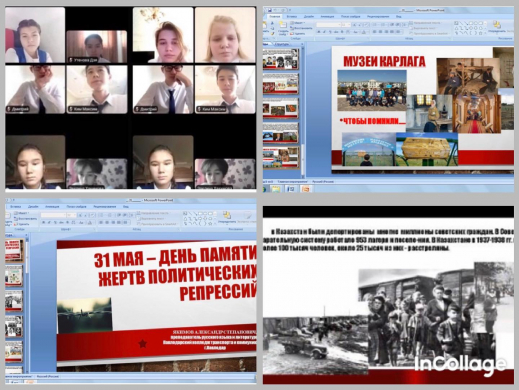Open SmartArt conversion dropdown in Музеи Карлага window
The image size is (519, 390).
(429, 33)
